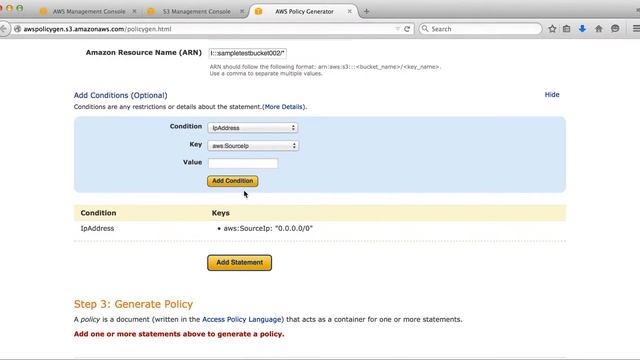Click the aws:SourceIp "0.0.0.0/0" key entry
The width and height of the screenshot is (640, 360).
point(268,228)
